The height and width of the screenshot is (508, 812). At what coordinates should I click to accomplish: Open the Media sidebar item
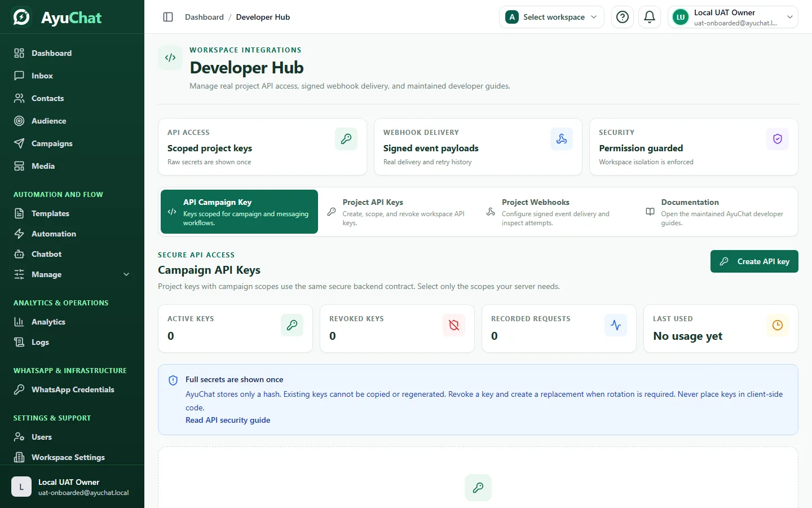[72, 166]
